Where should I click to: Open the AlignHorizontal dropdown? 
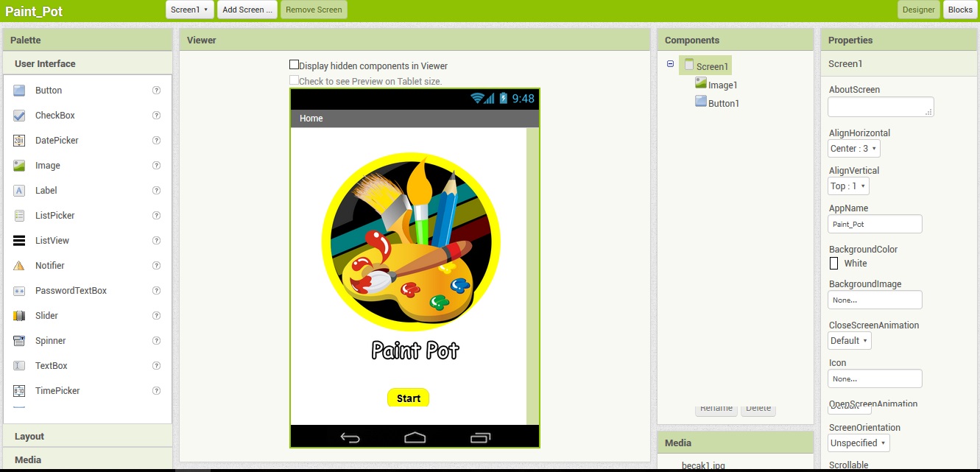pos(853,148)
